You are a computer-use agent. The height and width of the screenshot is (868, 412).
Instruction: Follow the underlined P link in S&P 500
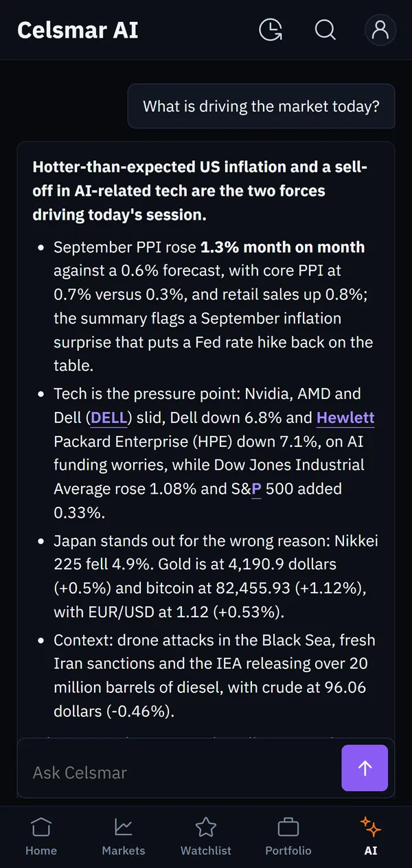click(x=256, y=489)
